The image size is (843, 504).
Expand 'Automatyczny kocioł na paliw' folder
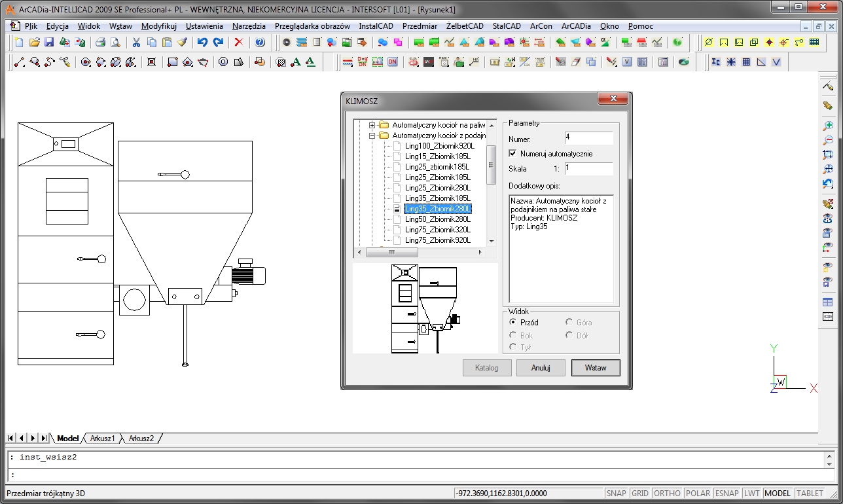pyautogui.click(x=372, y=125)
